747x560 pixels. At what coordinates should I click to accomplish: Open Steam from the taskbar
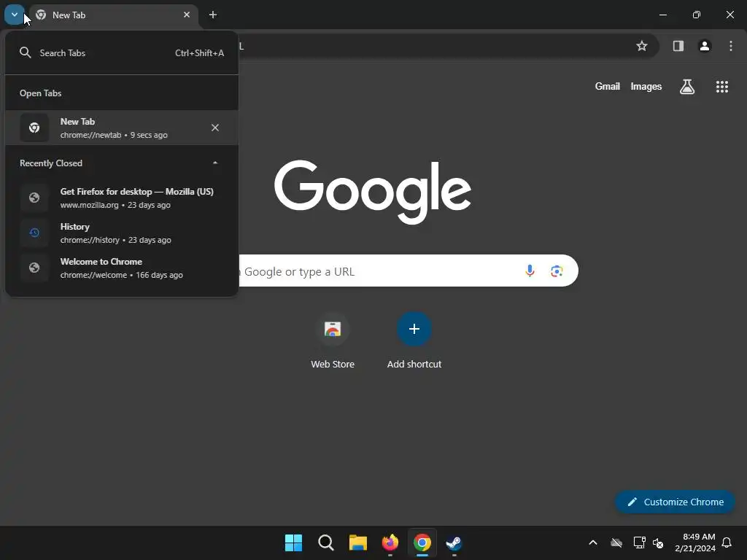454,542
